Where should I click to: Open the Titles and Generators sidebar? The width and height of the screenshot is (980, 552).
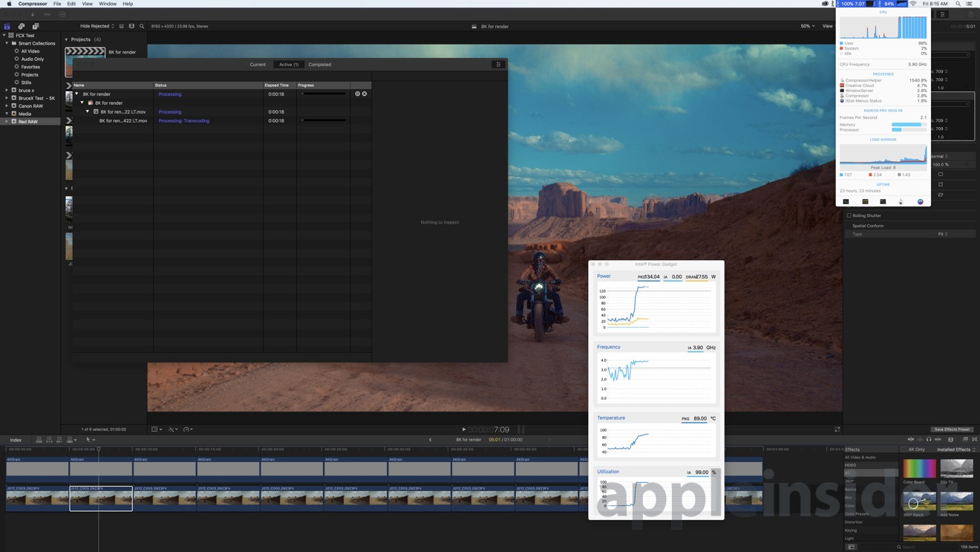point(35,26)
